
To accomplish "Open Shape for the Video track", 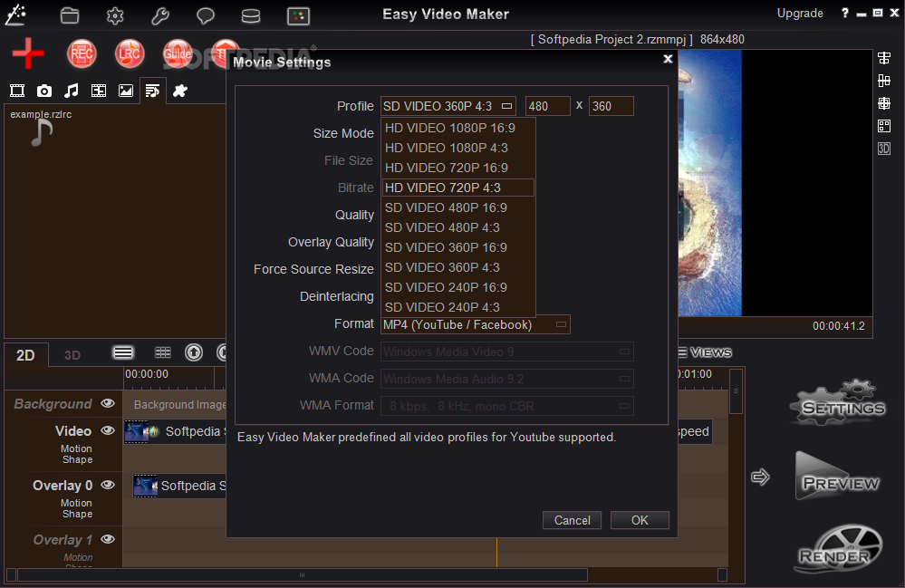I will coord(77,459).
